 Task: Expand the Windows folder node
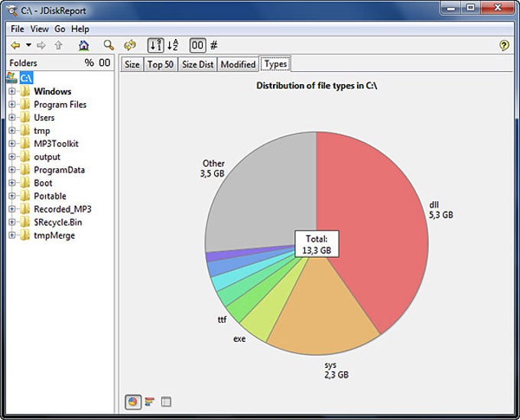12,91
